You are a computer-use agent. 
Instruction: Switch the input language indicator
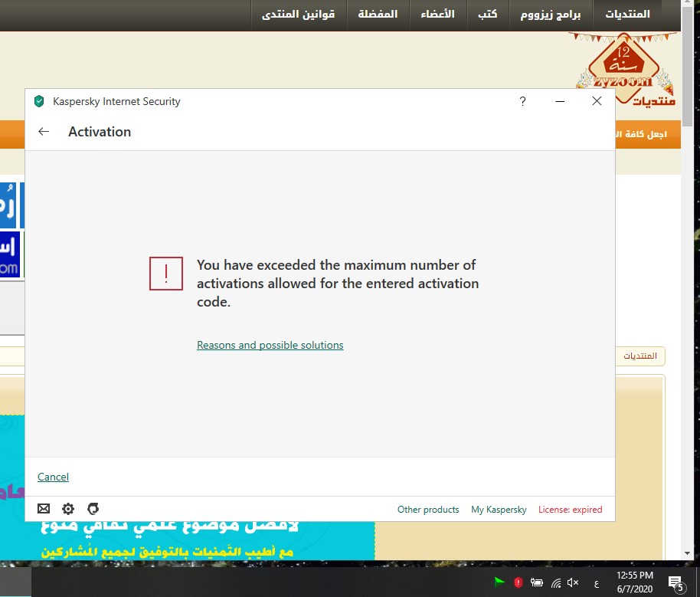tap(597, 582)
